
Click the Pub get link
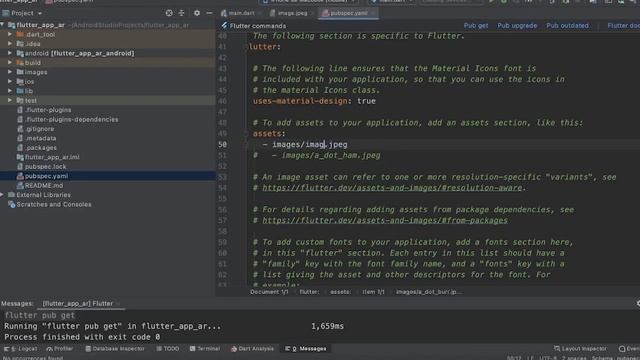pos(476,25)
